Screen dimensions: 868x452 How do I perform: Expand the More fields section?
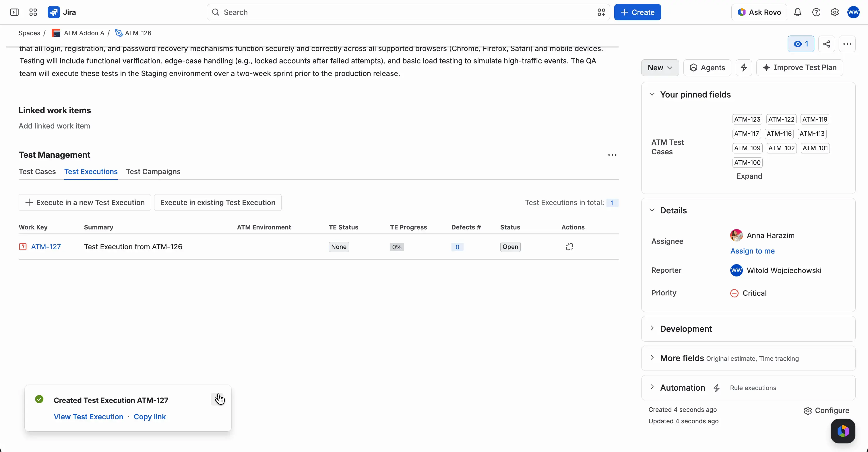[652, 358]
